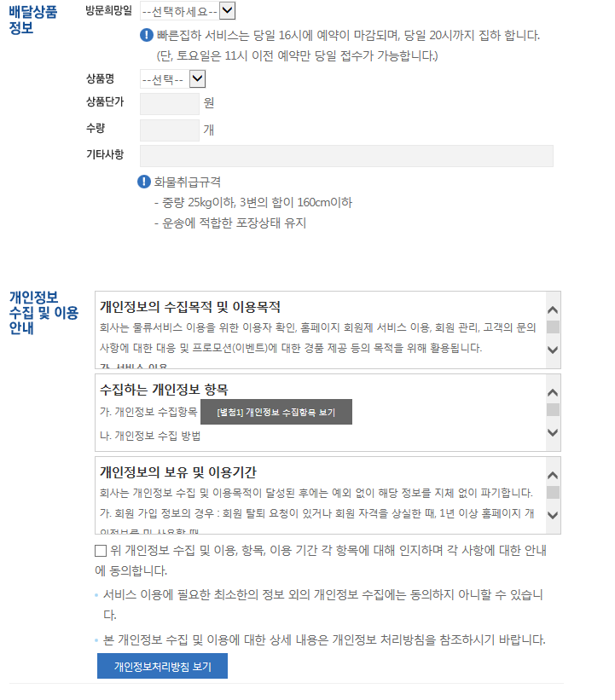Click the 개인정보처리방침 보기 button
Image resolution: width=615 pixels, height=700 pixels.
click(x=162, y=666)
